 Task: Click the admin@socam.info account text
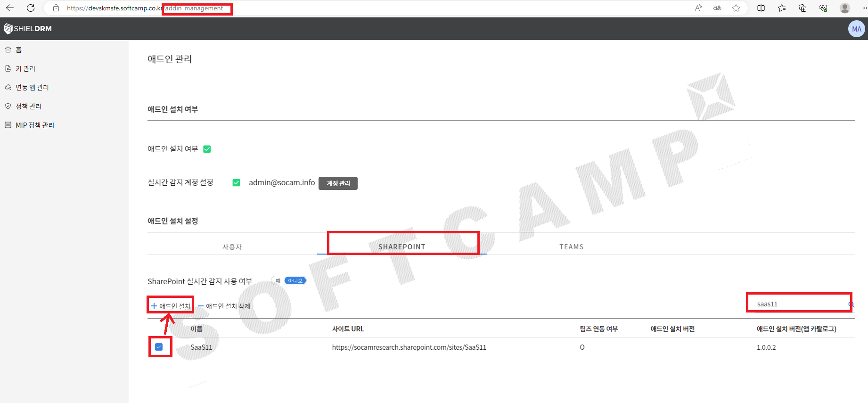coord(282,182)
